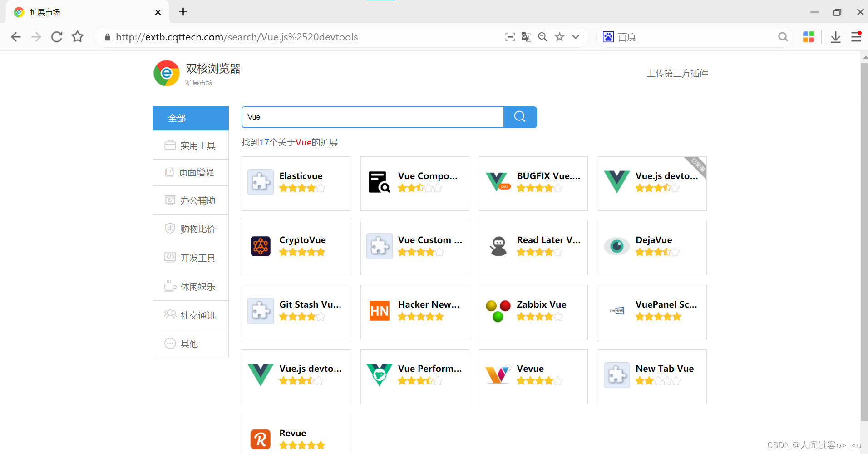Open the Elasticvue extension card

[296, 184]
